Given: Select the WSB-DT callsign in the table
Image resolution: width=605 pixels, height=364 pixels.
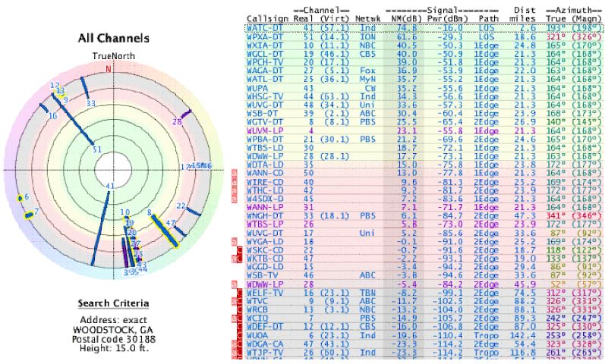Looking at the screenshot, I should (x=263, y=112).
